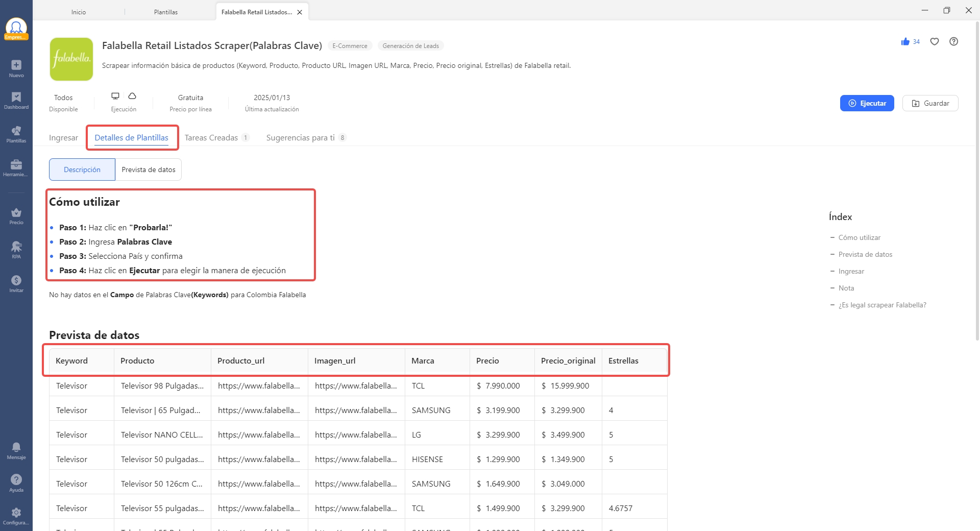Click the Precio_original column header
This screenshot has width=980, height=531.
pos(568,361)
